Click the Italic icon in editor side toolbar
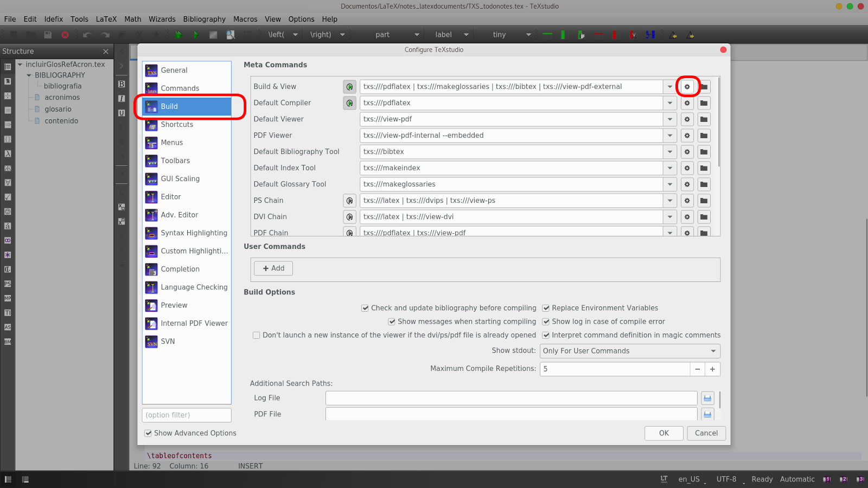This screenshot has height=488, width=868. [x=122, y=99]
